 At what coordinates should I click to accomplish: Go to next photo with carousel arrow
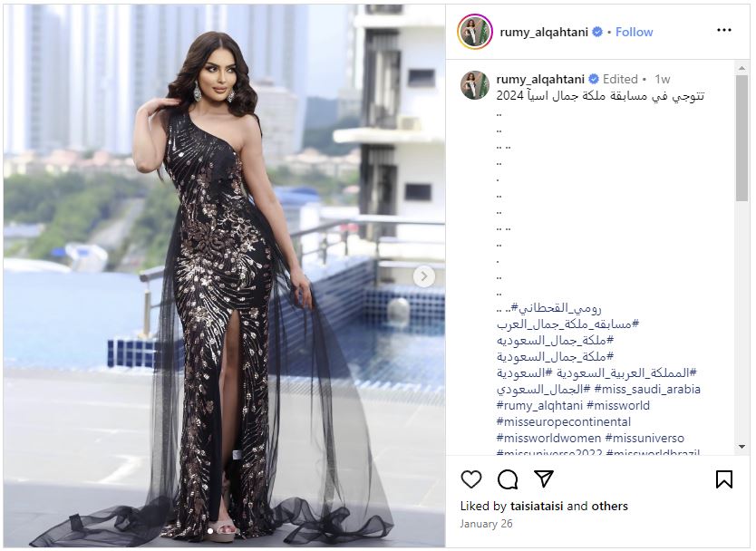(x=424, y=276)
